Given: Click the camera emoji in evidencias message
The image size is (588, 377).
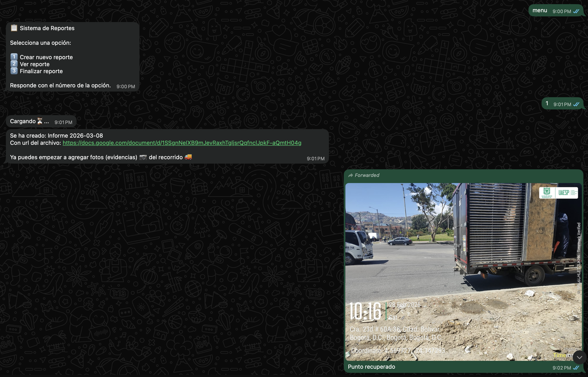Looking at the screenshot, I should tap(143, 157).
